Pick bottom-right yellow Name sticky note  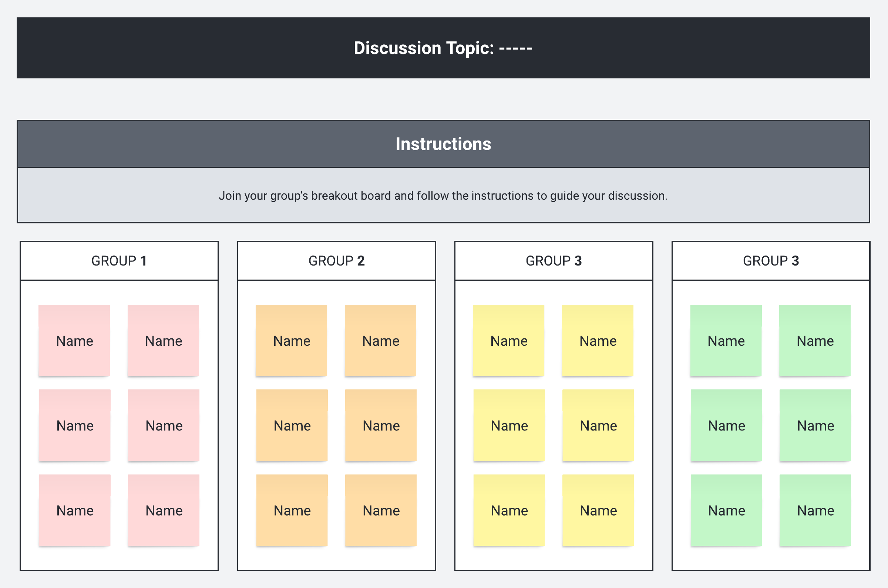(x=598, y=510)
